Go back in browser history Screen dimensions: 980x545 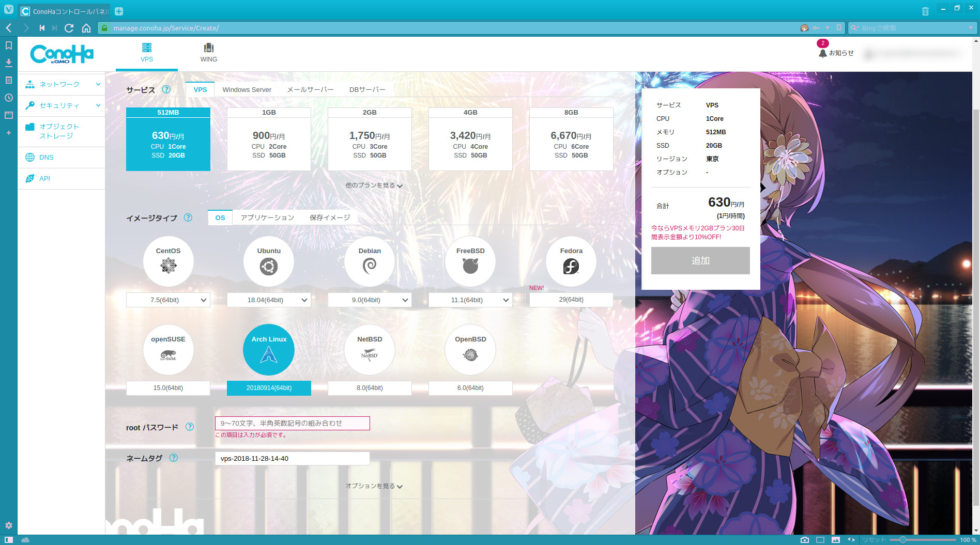click(x=9, y=28)
